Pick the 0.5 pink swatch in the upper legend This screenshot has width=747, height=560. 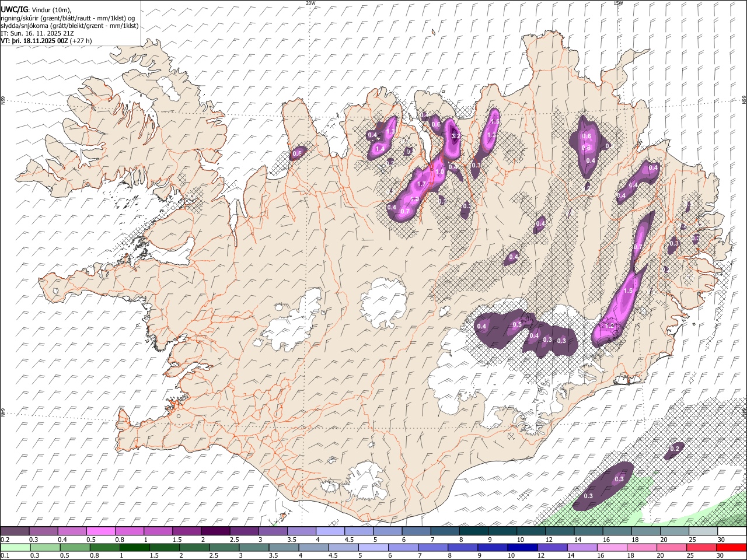point(100,531)
